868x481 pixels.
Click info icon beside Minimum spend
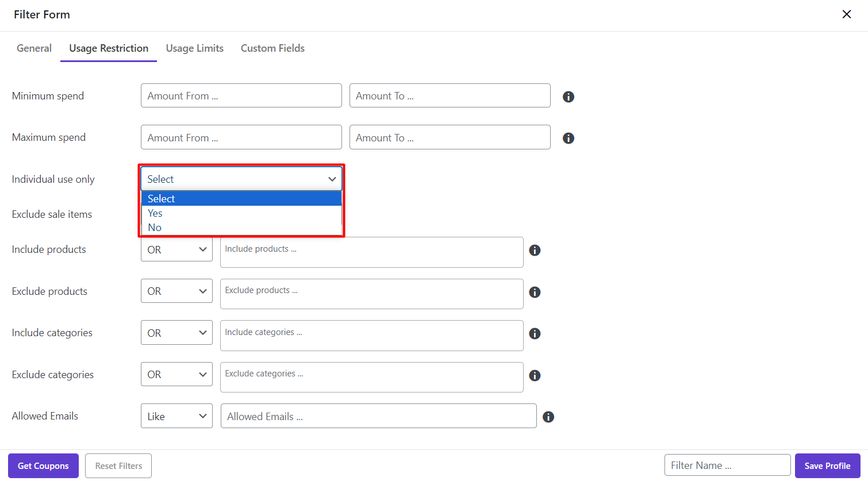tap(568, 97)
